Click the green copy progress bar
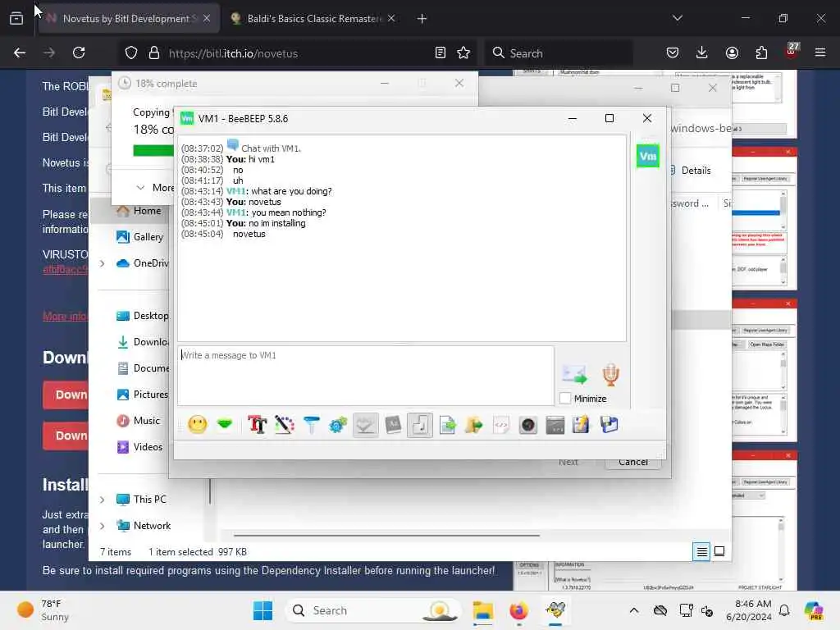The image size is (840, 630). pos(153,151)
